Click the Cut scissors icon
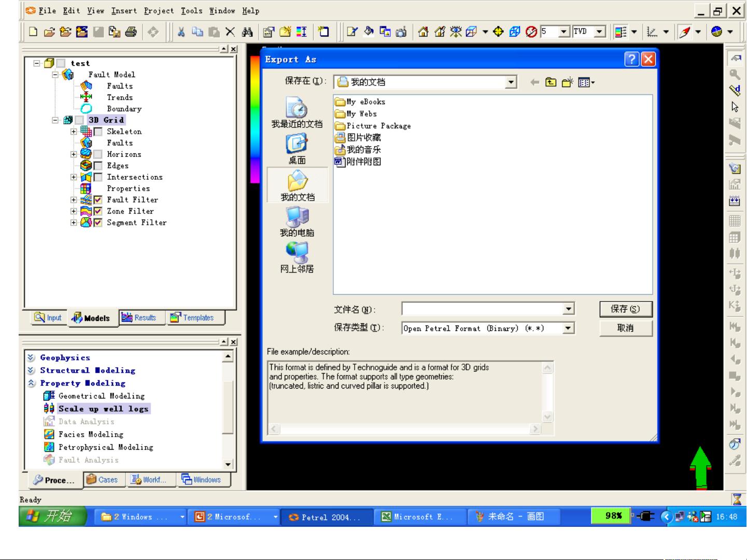The height and width of the screenshot is (560, 747). click(x=181, y=32)
